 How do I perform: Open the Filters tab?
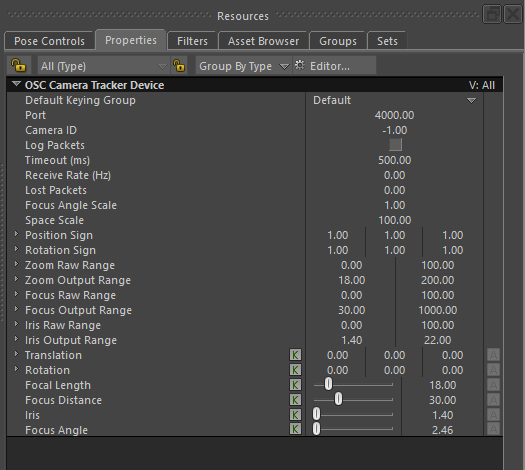pyautogui.click(x=192, y=41)
